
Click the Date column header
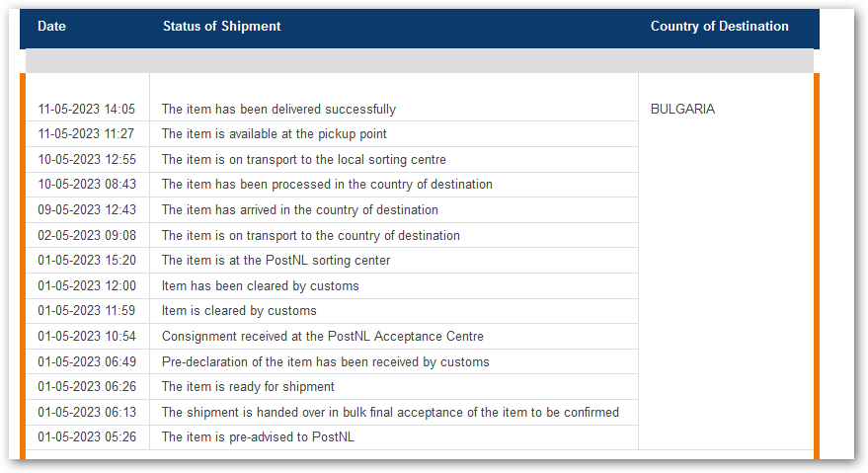click(51, 26)
